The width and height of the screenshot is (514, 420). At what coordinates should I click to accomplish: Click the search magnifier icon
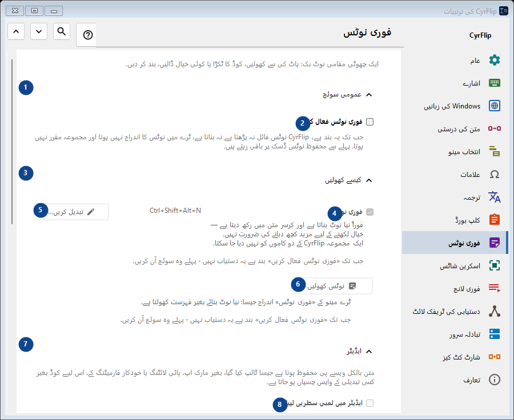(62, 31)
